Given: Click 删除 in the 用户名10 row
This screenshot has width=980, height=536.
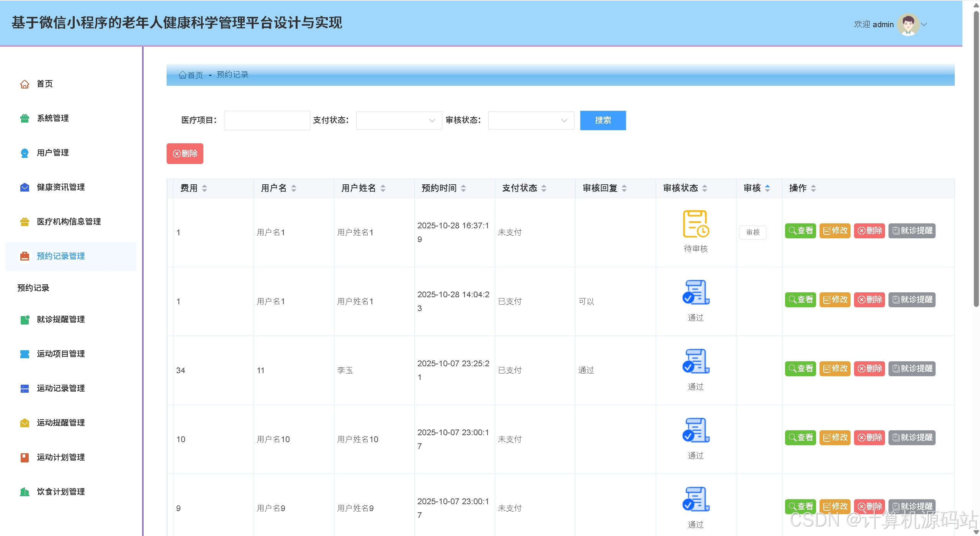Looking at the screenshot, I should [869, 438].
